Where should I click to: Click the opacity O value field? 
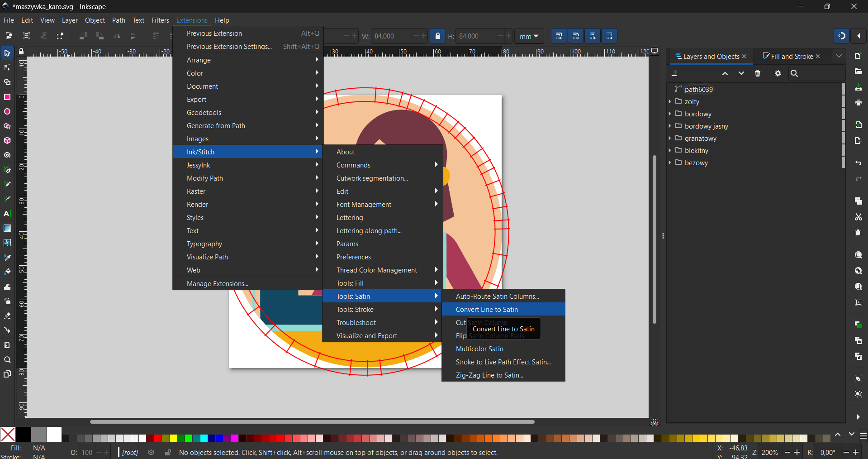(87, 452)
